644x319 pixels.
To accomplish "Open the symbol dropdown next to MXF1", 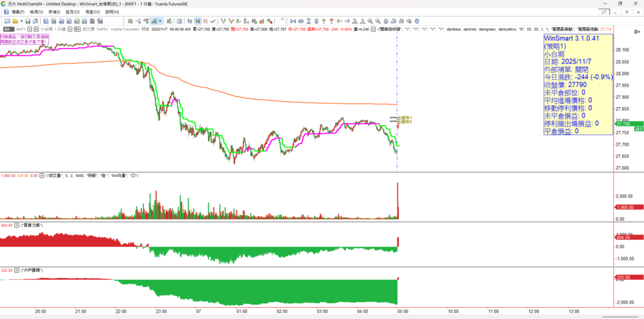I will [x=28, y=29].
